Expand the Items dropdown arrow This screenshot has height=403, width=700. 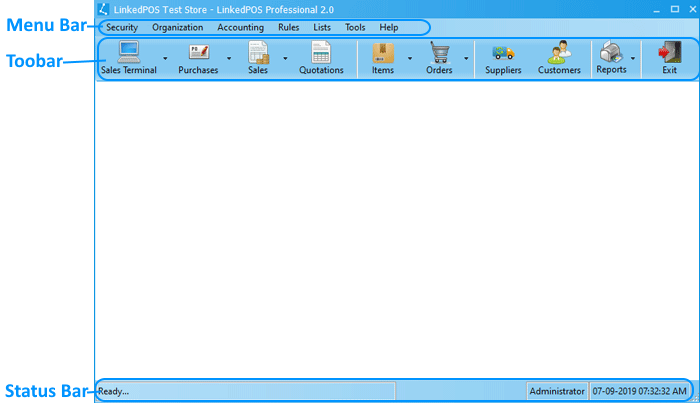409,58
